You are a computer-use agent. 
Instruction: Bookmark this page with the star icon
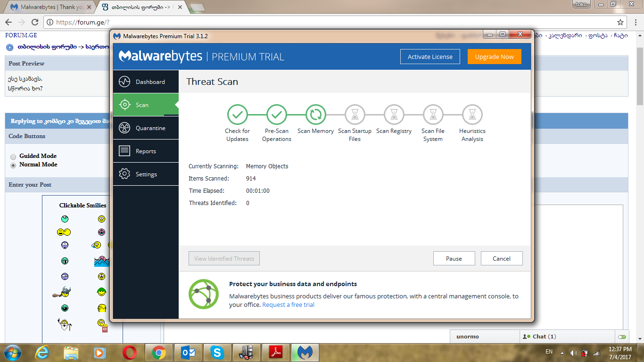click(620, 22)
